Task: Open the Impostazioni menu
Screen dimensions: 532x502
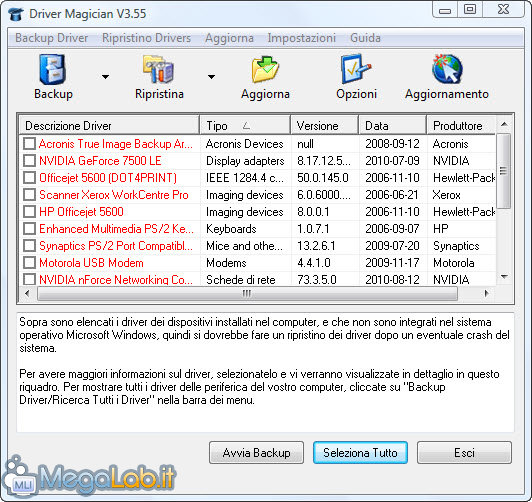Action: [x=302, y=38]
